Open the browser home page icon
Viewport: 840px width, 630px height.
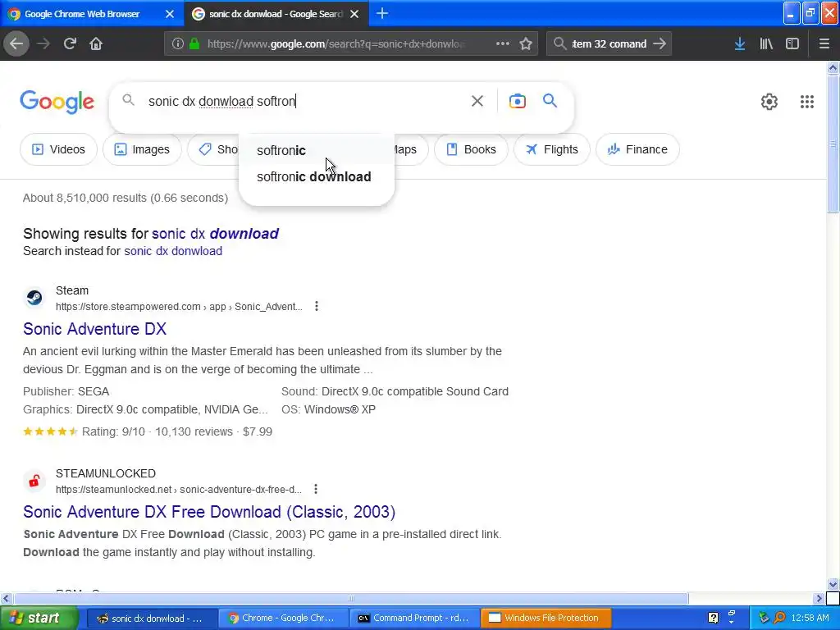pyautogui.click(x=96, y=44)
